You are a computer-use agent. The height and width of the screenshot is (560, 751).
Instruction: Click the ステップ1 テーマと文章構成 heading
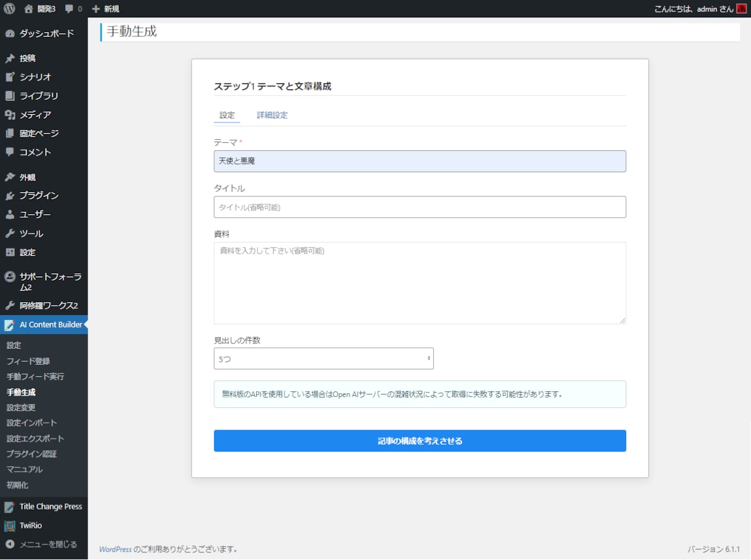[272, 86]
